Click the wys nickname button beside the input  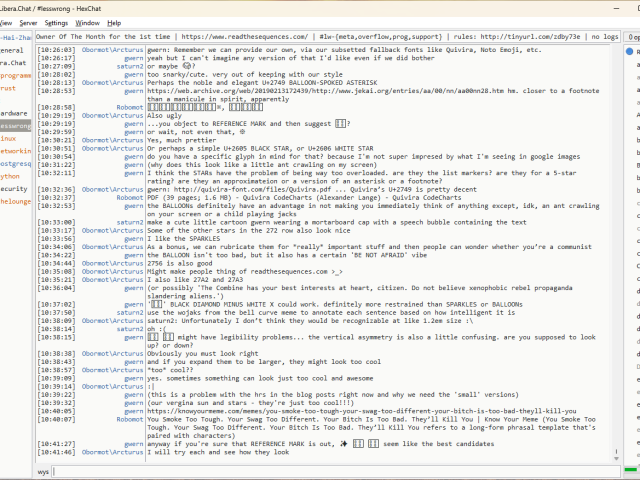43,471
